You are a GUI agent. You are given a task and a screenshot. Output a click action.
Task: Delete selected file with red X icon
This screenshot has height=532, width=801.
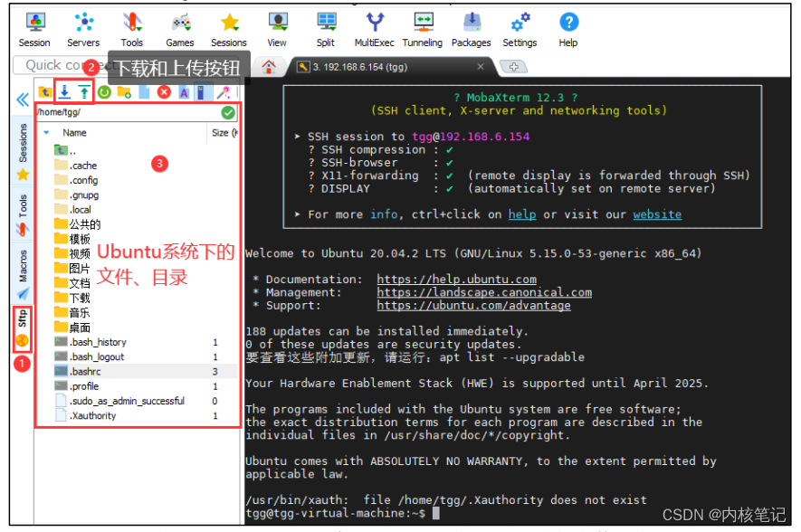(x=164, y=92)
